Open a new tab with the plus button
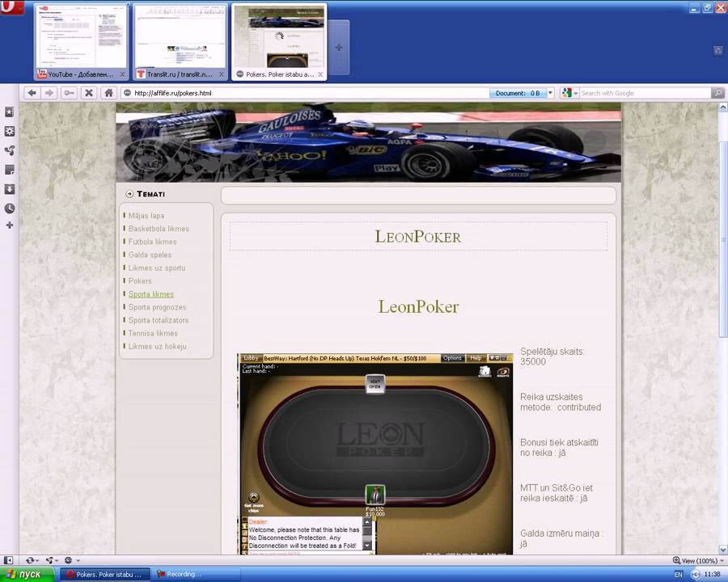The image size is (728, 582). pyautogui.click(x=339, y=48)
